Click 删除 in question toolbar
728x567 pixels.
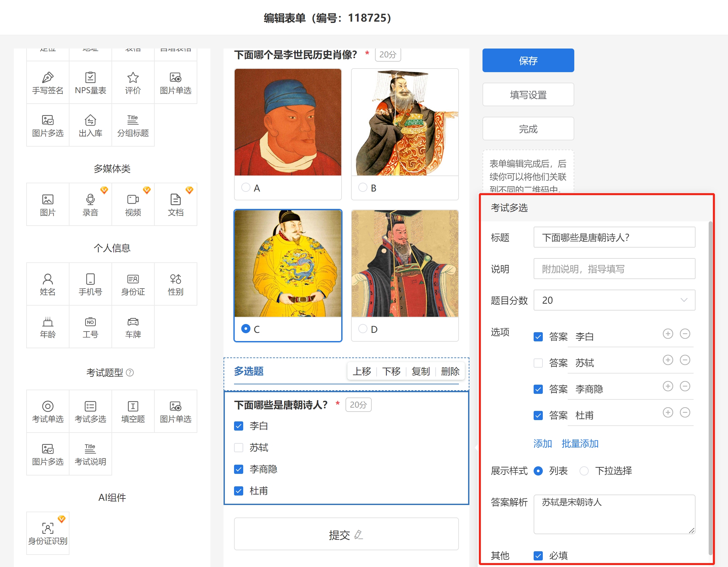point(450,371)
